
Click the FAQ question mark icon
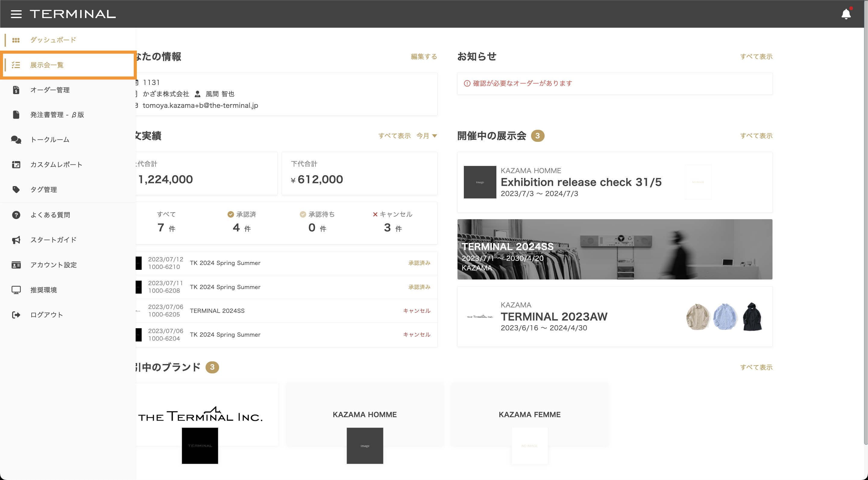click(16, 215)
